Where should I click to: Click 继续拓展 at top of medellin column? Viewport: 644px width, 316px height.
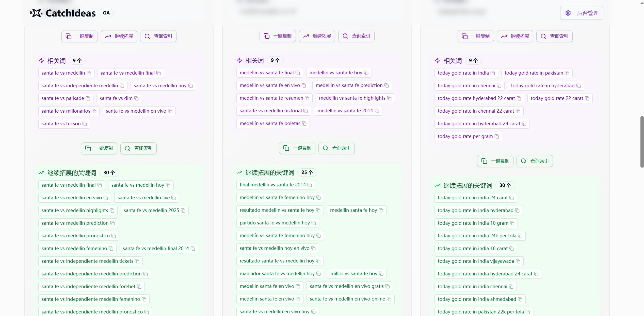point(317,36)
